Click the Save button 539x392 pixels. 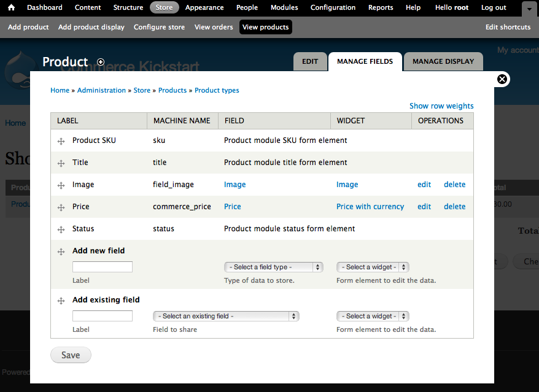[x=70, y=355]
